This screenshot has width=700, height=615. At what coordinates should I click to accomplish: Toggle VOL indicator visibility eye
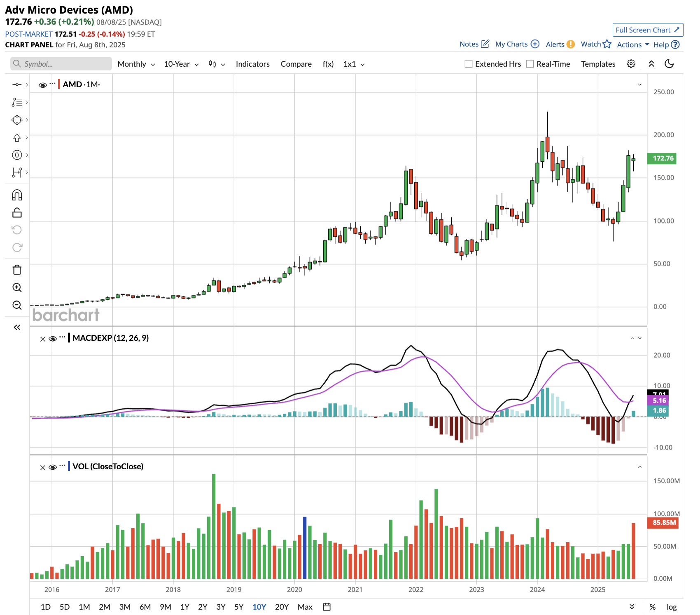click(53, 467)
